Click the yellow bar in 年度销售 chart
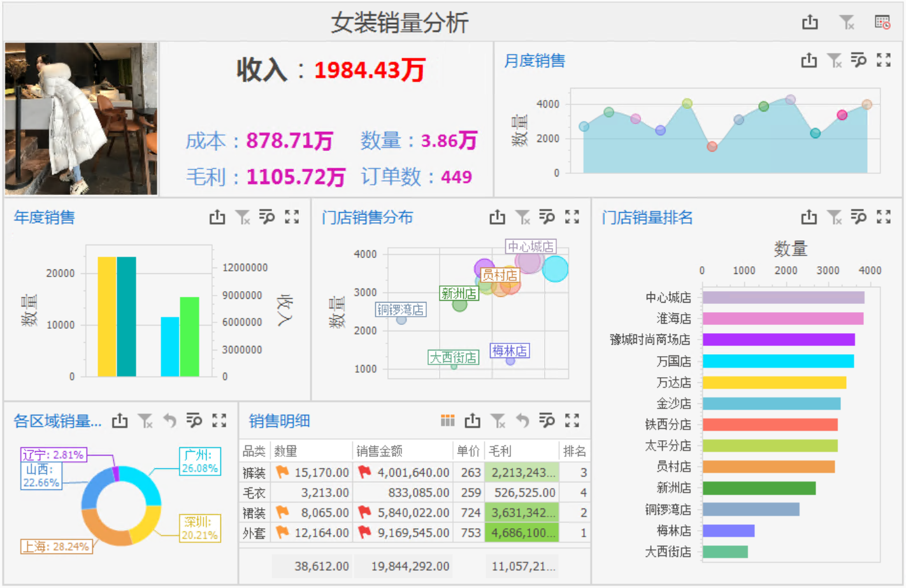 coord(107,317)
